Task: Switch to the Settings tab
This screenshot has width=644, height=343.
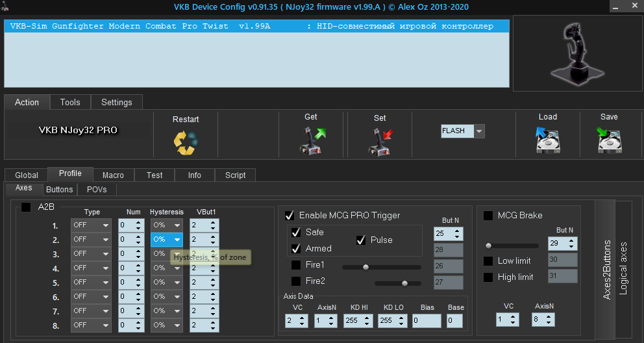Action: click(117, 102)
